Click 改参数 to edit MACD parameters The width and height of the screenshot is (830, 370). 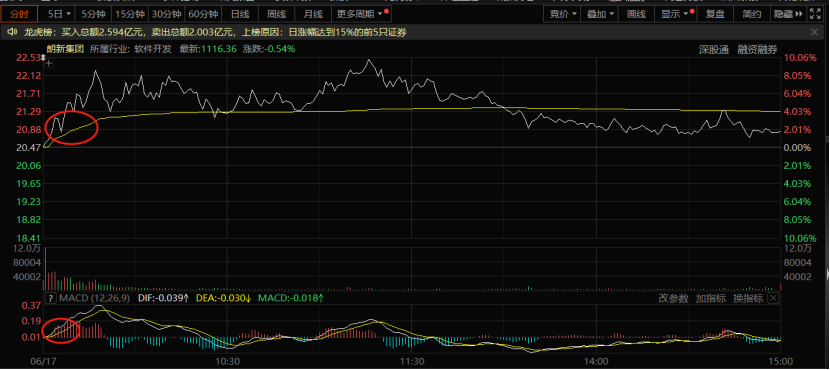673,299
